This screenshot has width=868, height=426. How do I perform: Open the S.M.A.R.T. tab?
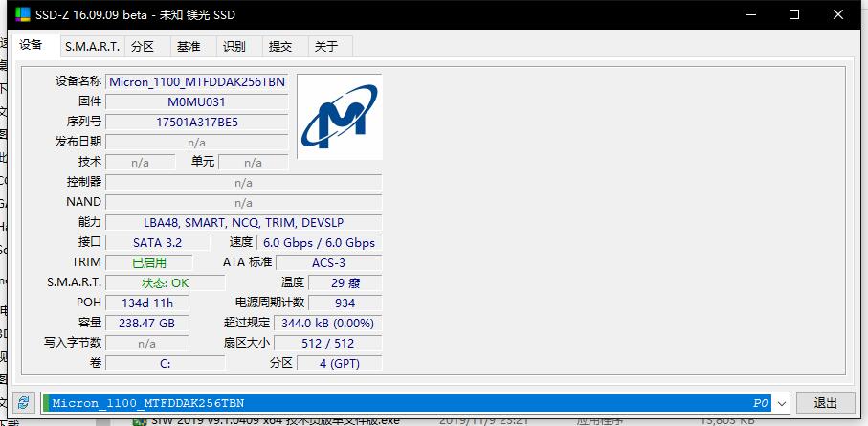point(93,47)
